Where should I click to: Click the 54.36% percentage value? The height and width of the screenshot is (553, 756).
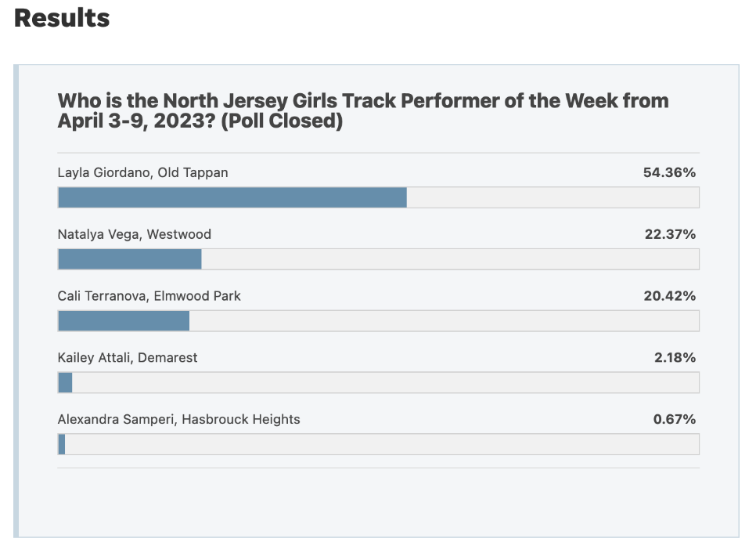[669, 172]
